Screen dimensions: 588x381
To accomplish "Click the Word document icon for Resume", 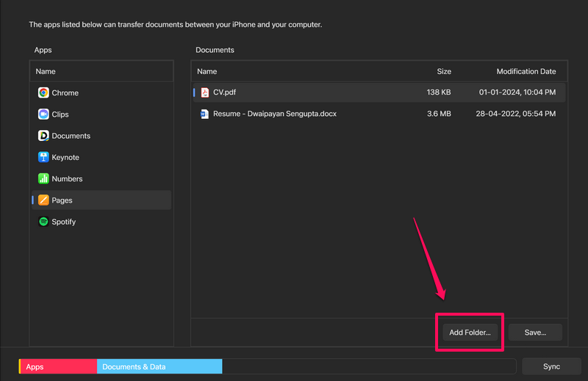I will coord(205,114).
